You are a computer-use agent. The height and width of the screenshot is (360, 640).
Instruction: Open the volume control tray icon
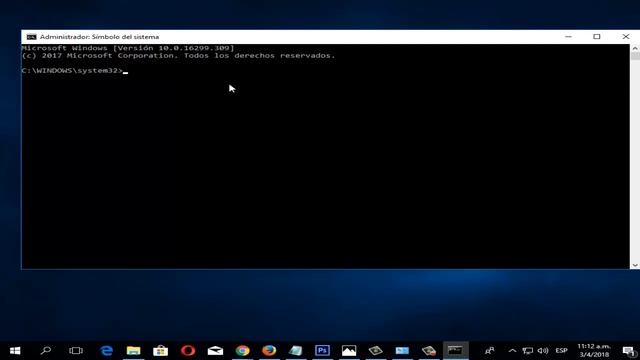click(x=543, y=351)
